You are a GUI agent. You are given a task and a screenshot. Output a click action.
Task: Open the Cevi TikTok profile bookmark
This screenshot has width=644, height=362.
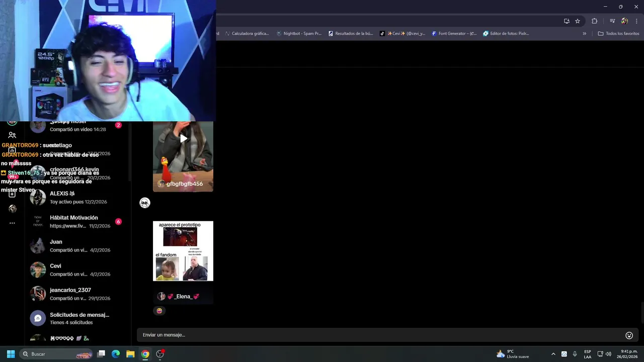(x=403, y=34)
